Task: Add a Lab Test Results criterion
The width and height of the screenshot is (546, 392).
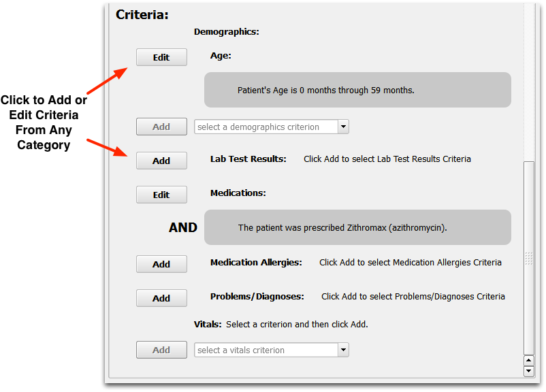Action: (161, 161)
